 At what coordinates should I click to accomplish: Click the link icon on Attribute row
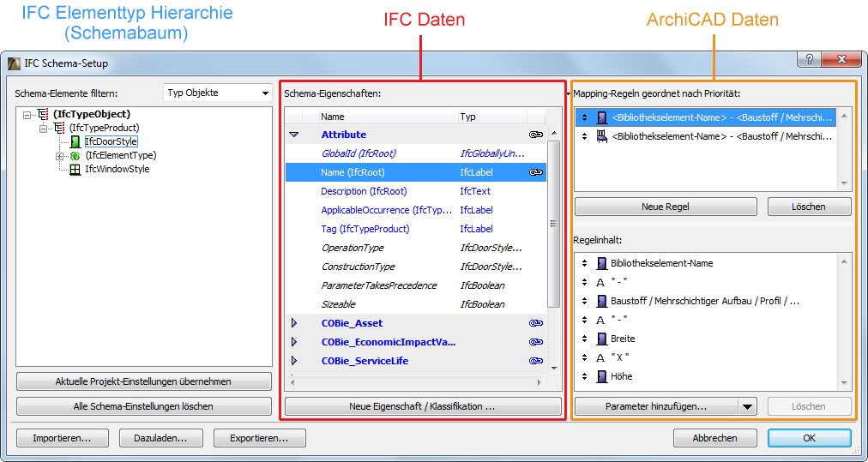[535, 135]
